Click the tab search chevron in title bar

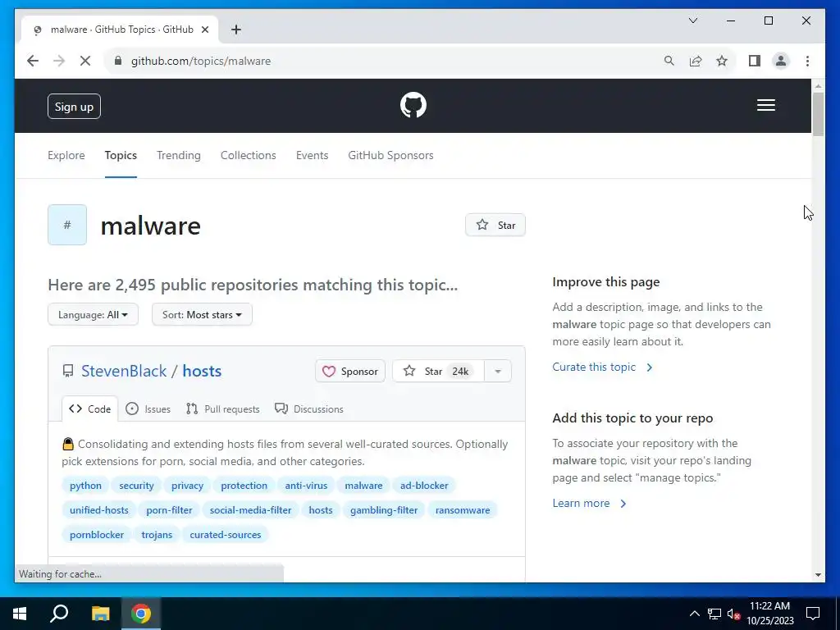coord(692,21)
